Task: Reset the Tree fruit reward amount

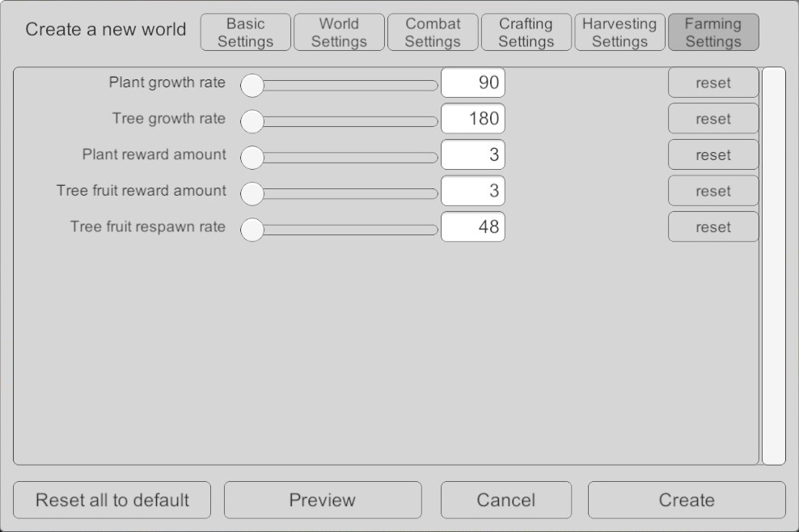Action: coord(712,191)
